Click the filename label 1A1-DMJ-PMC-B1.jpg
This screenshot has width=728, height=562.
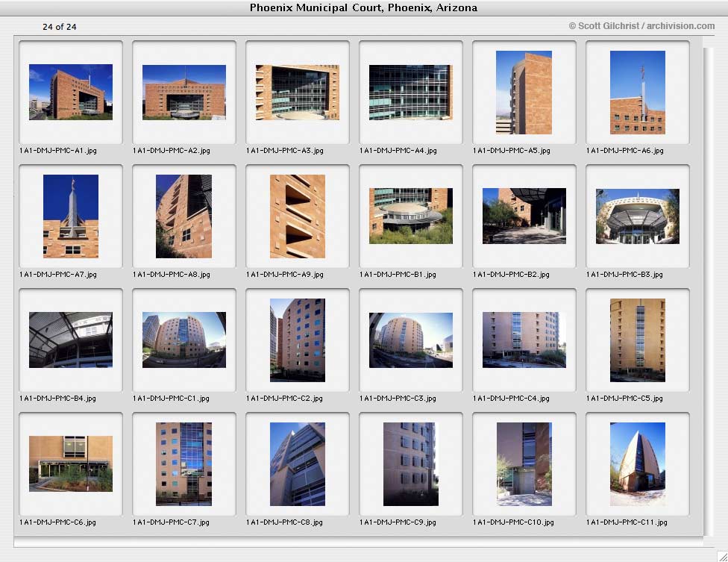tap(398, 275)
